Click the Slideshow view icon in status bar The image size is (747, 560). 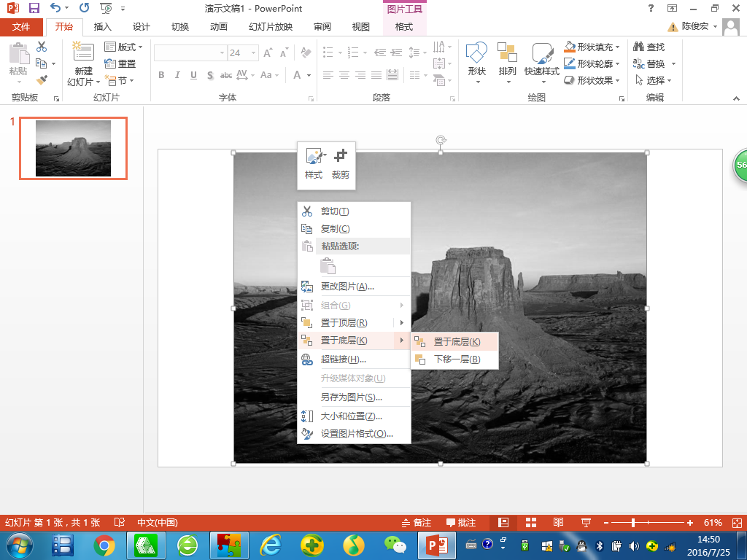click(x=586, y=522)
